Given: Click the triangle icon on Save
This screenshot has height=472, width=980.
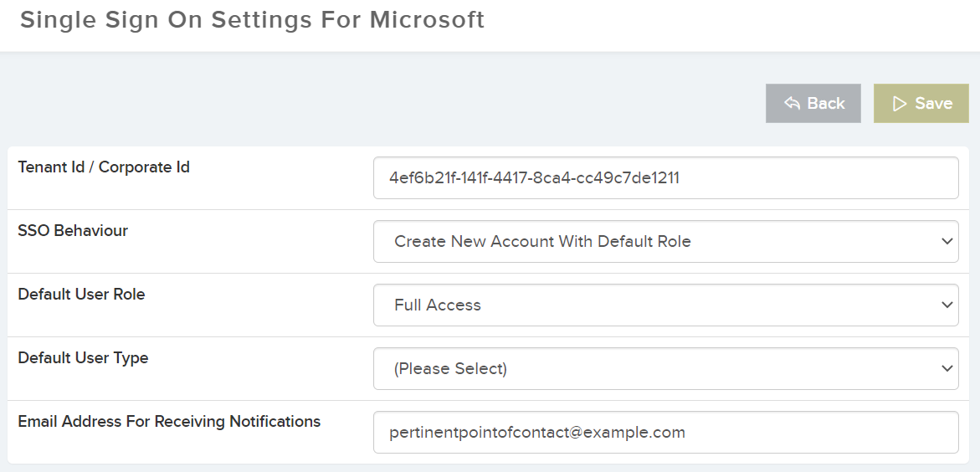Looking at the screenshot, I should coord(900,104).
